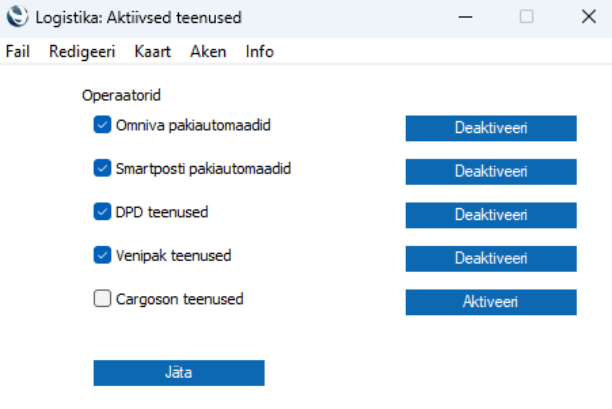Open the Aken menu
Image resolution: width=612 pixels, height=409 pixels.
(208, 52)
